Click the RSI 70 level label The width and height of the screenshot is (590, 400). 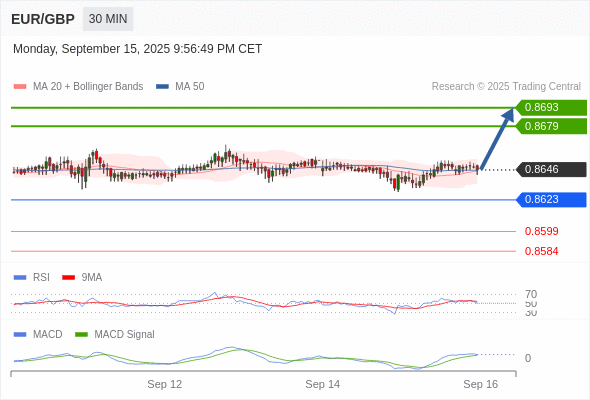tap(531, 294)
